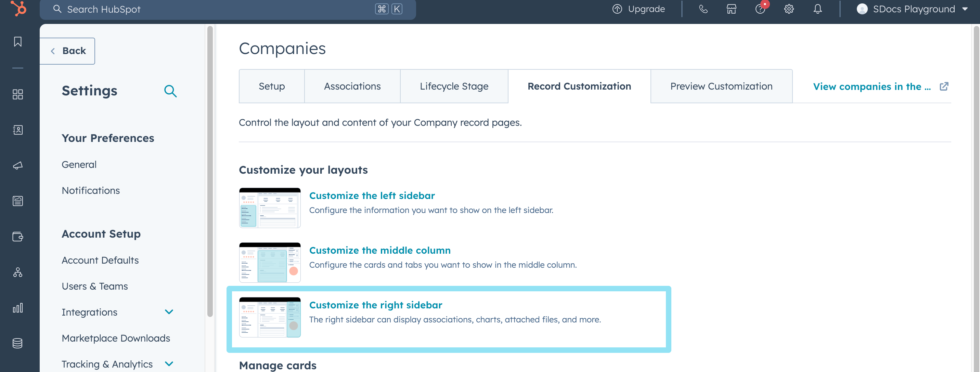Click the settings gear icon in toolbar
This screenshot has height=372, width=980.
click(x=789, y=9)
